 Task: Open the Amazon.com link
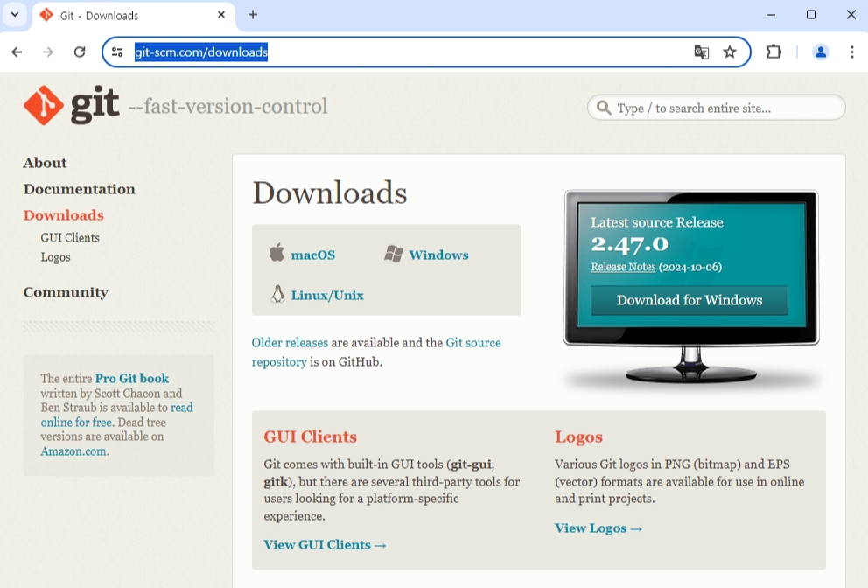[x=74, y=451]
